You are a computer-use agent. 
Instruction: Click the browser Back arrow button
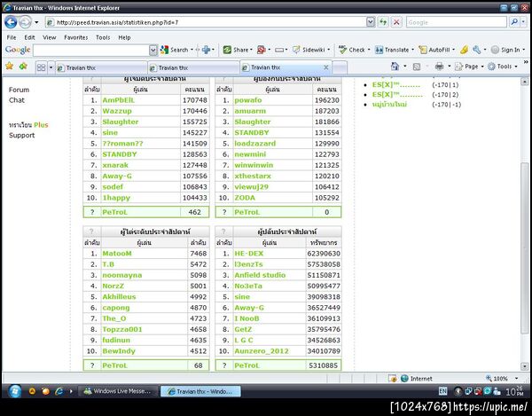[x=11, y=22]
